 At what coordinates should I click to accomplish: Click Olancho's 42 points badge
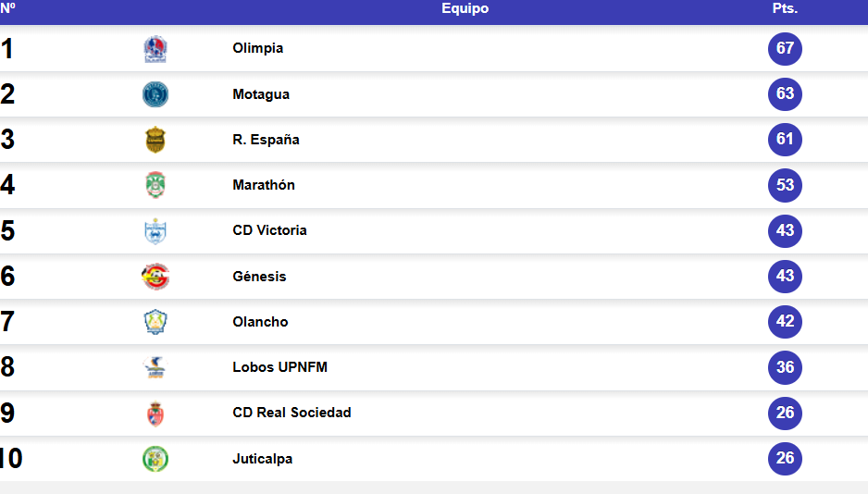click(785, 321)
